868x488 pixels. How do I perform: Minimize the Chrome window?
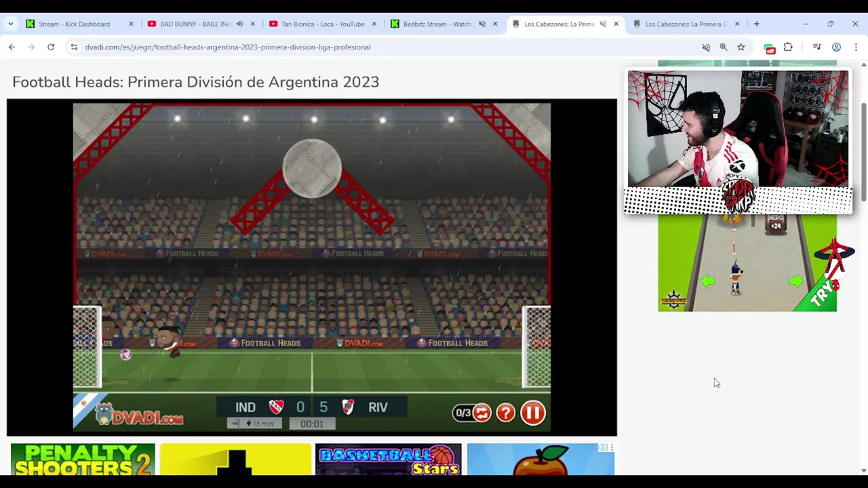point(806,24)
